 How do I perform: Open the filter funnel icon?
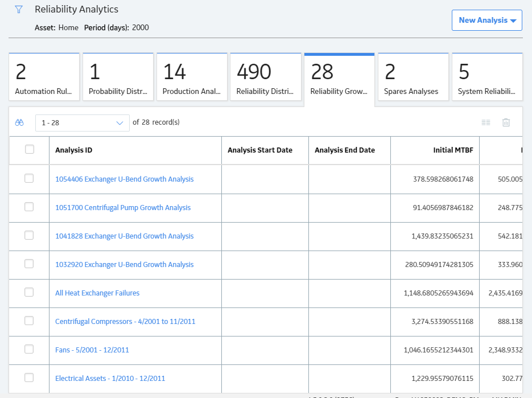19,10
